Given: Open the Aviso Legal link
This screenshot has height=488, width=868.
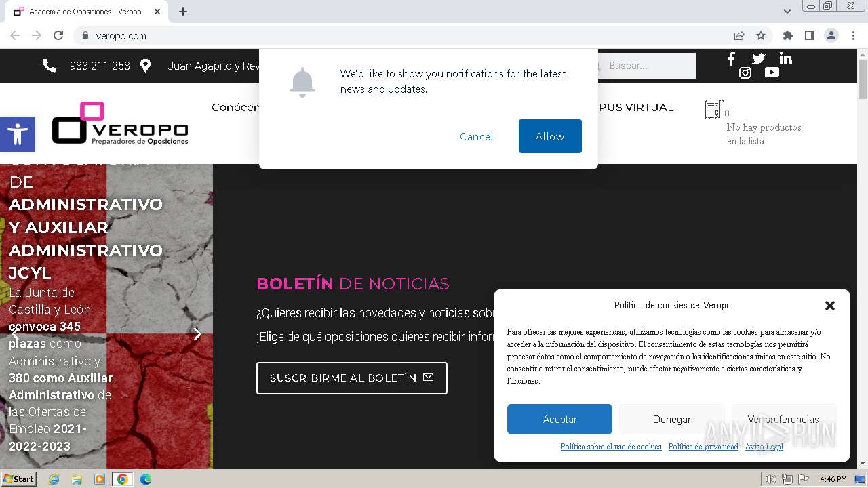Looking at the screenshot, I should (x=764, y=447).
